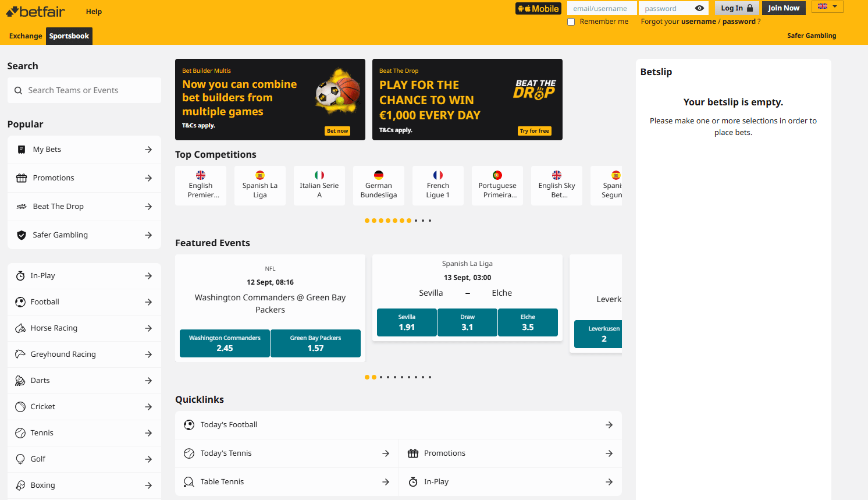Click the Bet now banner button
Screen dimensions: 868x500
point(337,131)
